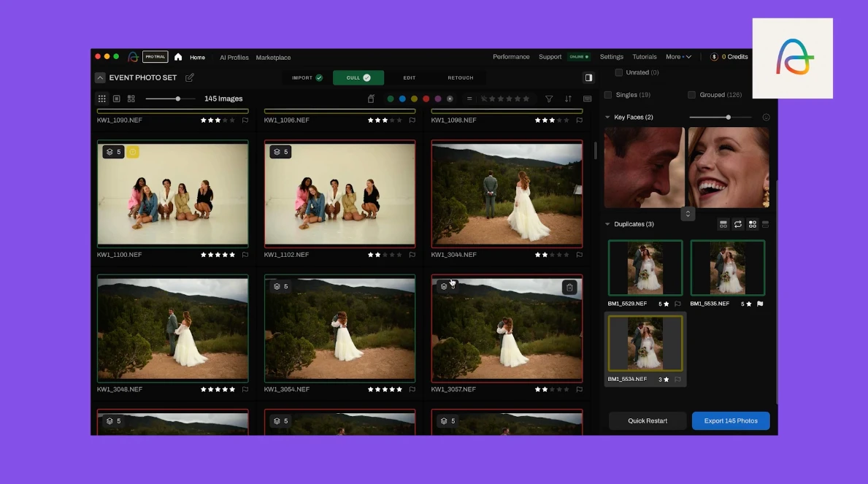
Task: Click the stack badge on KW1_1102.NEF
Action: tap(280, 152)
